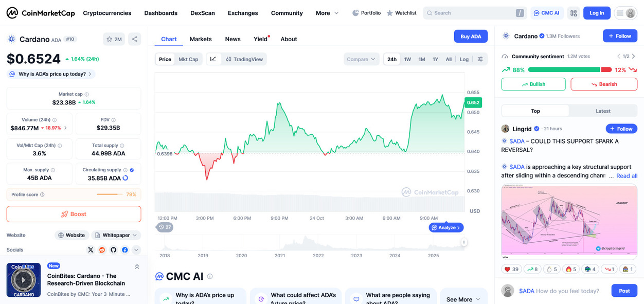Vote Bullish on community sentiment
Screen dimensions: 644x304
[533, 84]
